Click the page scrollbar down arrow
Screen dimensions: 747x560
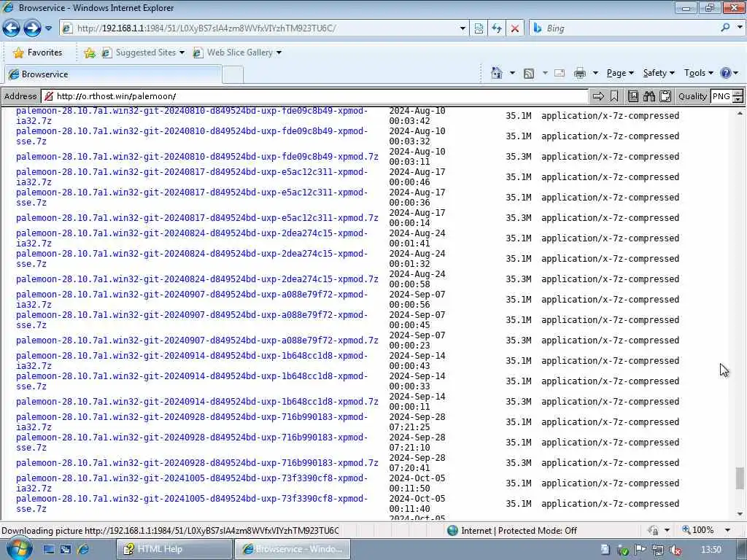click(740, 514)
